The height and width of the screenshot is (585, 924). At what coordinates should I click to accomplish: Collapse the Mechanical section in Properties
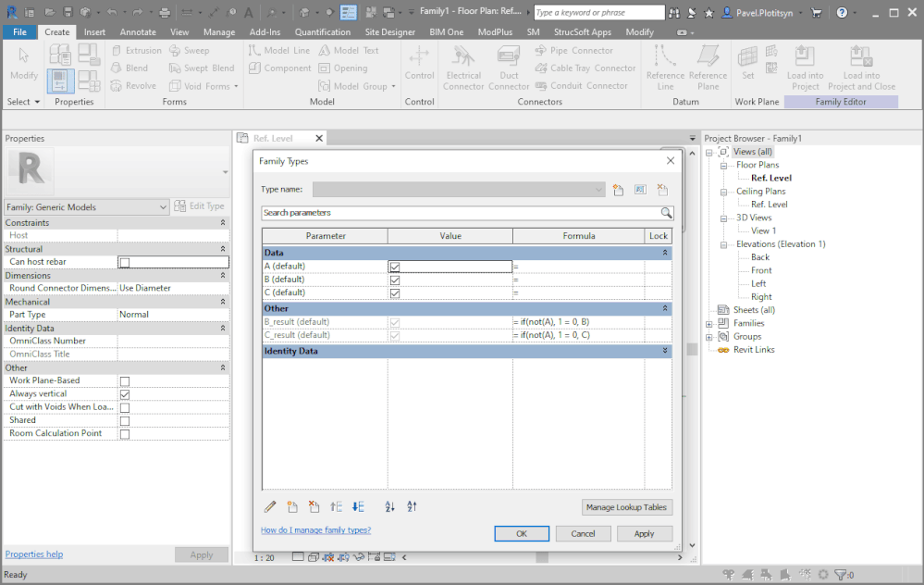pos(223,302)
